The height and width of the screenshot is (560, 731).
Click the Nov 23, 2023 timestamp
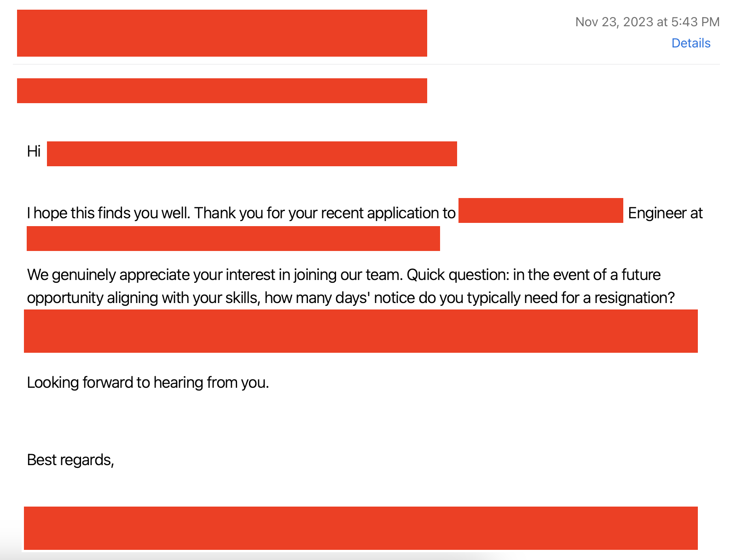click(x=647, y=22)
